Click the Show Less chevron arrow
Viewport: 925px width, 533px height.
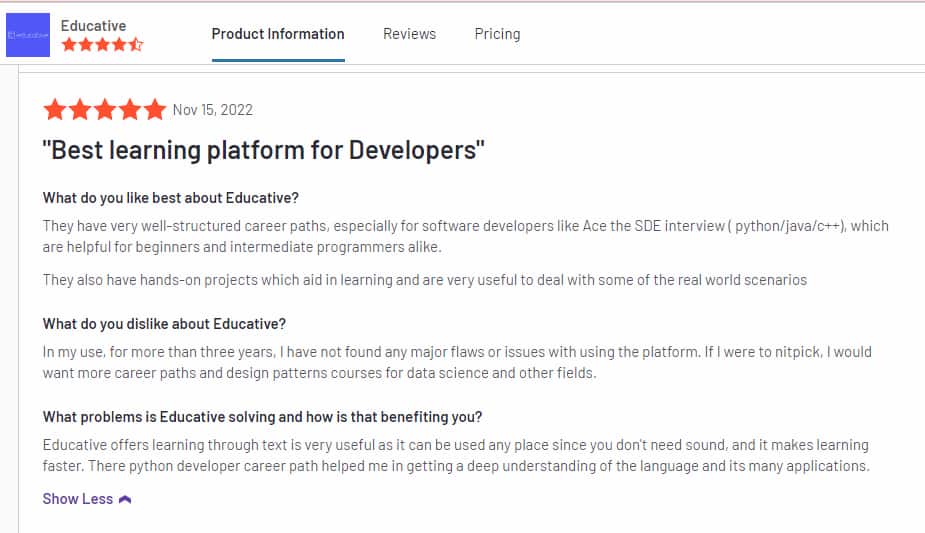125,499
